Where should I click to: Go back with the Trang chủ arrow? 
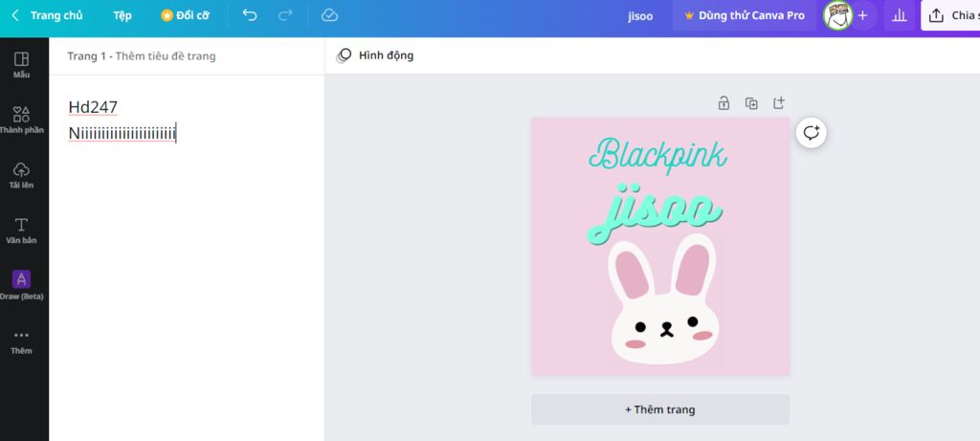[15, 15]
